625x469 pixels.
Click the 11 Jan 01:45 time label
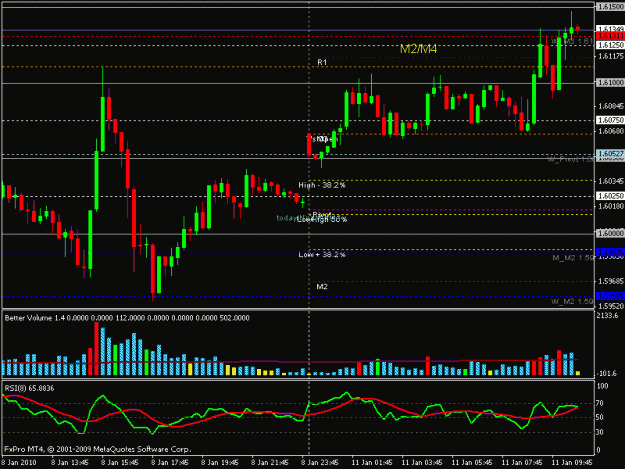pos(371,462)
